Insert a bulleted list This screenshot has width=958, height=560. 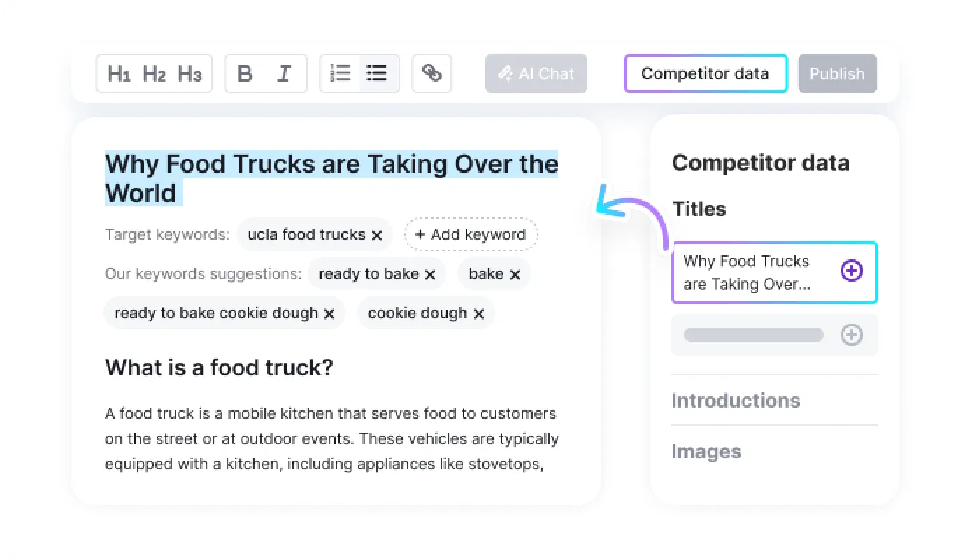coord(378,73)
